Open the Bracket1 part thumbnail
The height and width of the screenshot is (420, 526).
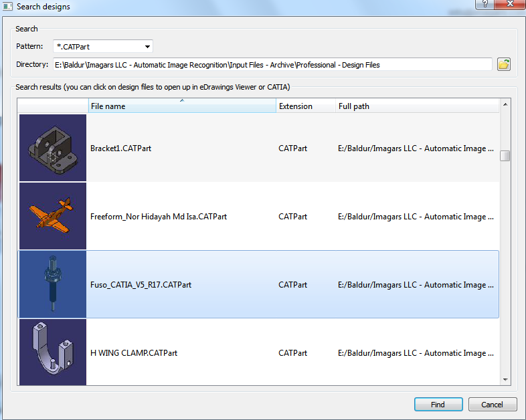[53, 148]
